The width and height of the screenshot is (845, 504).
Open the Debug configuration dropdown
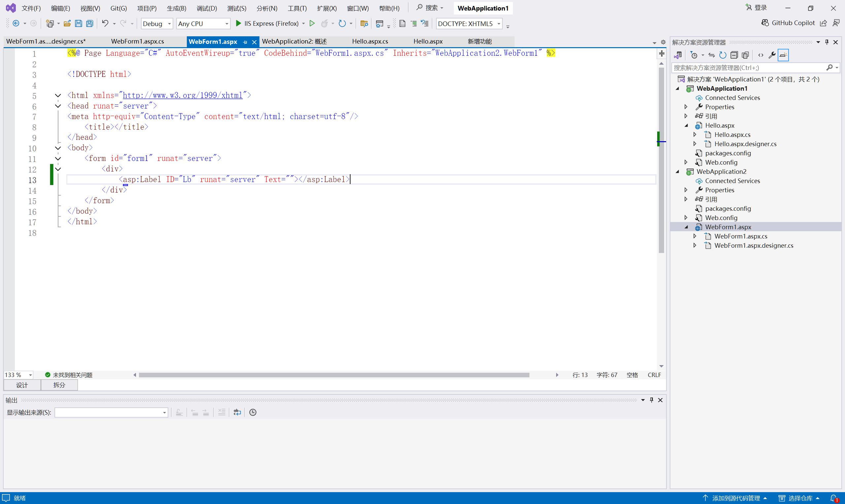[157, 23]
